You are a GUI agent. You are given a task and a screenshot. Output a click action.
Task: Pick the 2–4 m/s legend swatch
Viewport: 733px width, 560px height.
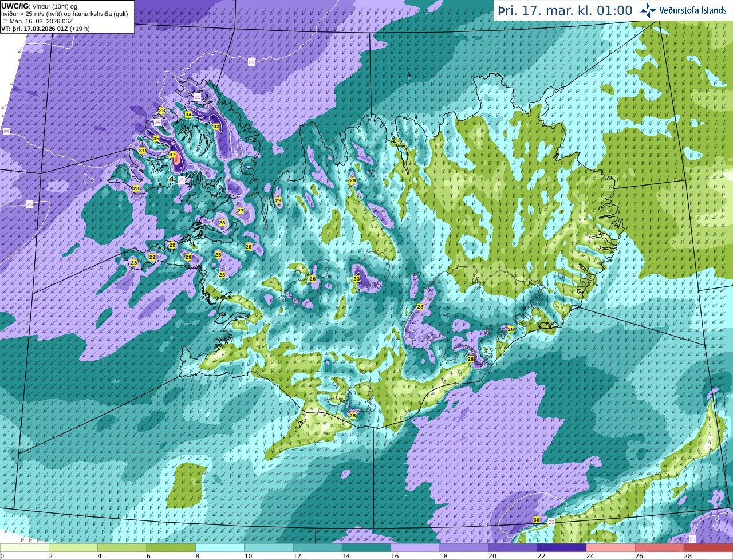[73, 548]
